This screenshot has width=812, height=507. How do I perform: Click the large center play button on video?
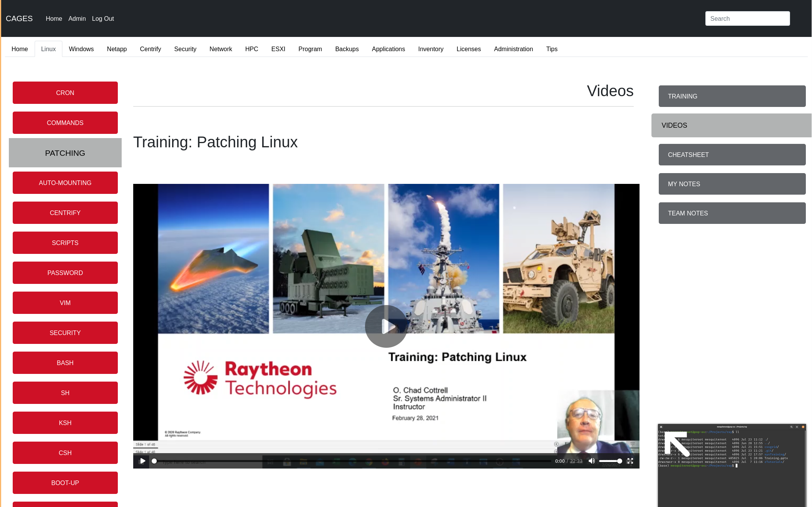pos(386,326)
